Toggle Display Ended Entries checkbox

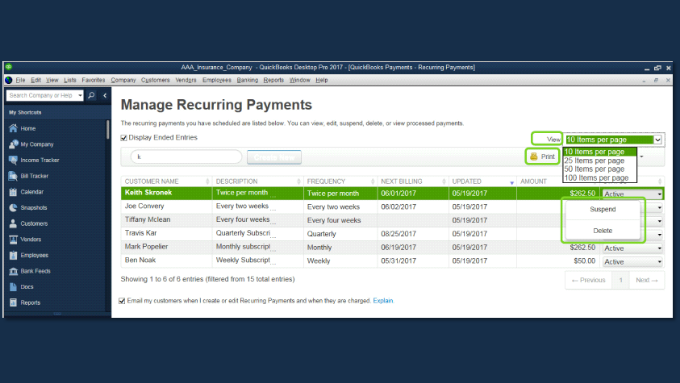tap(124, 138)
